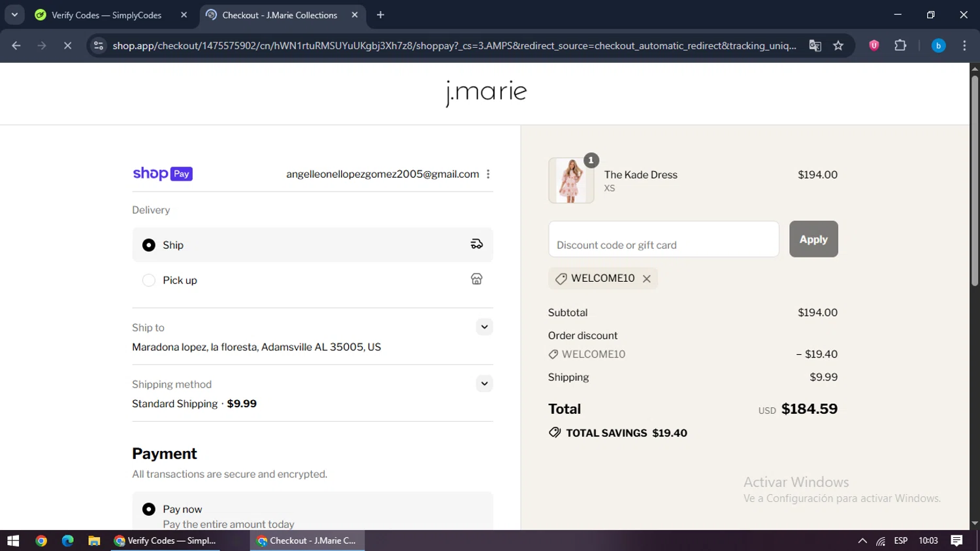Click the scrollbar down arrow
Screen dimensions: 980x551
tap(975, 524)
